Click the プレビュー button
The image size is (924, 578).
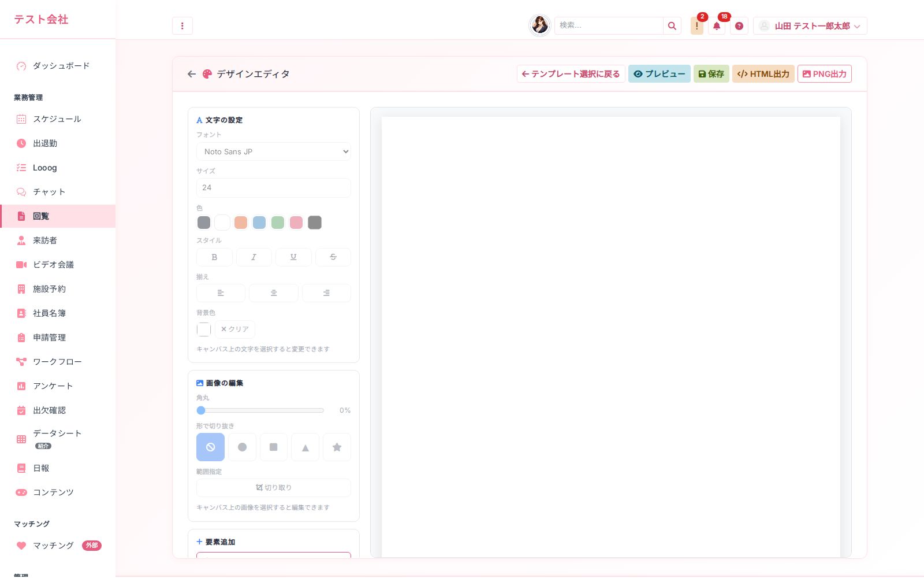pyautogui.click(x=660, y=74)
